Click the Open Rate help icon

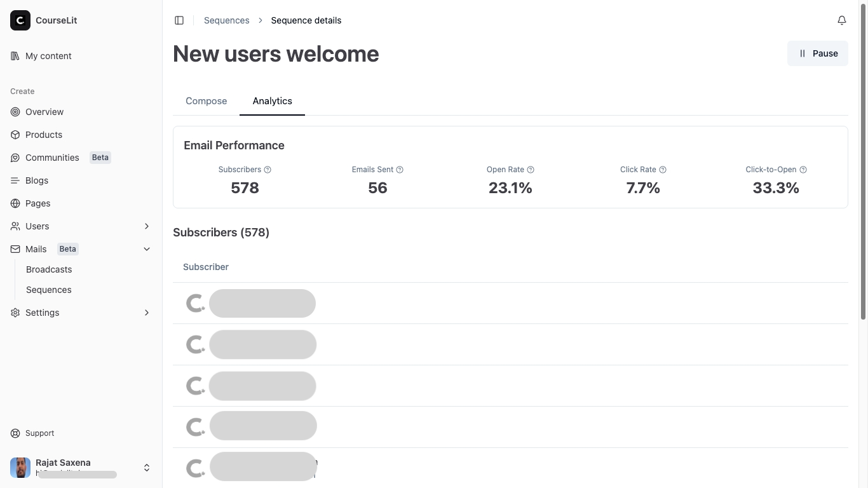[x=531, y=170]
